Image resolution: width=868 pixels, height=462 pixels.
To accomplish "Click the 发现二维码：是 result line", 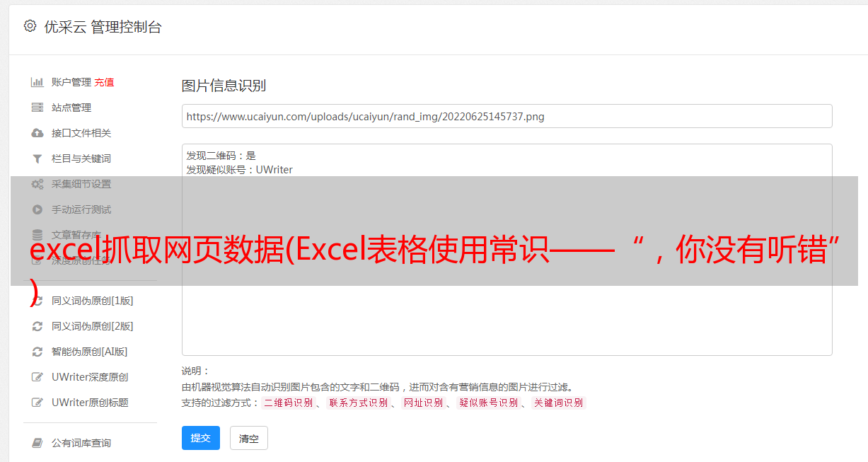I will pos(221,156).
